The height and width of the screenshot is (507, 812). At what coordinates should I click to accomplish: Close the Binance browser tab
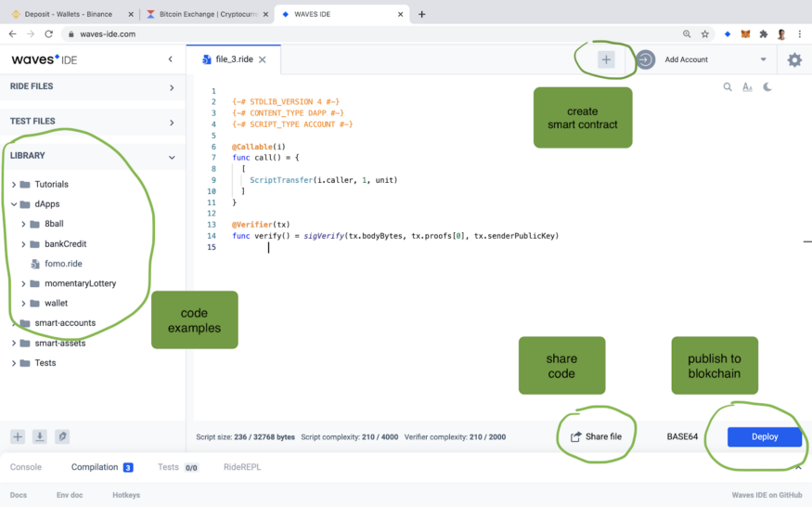(131, 15)
